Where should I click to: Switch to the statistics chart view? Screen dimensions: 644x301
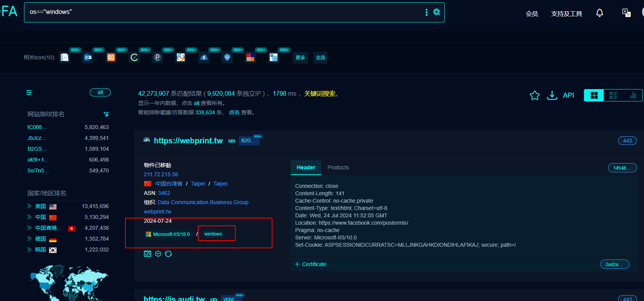pyautogui.click(x=633, y=95)
